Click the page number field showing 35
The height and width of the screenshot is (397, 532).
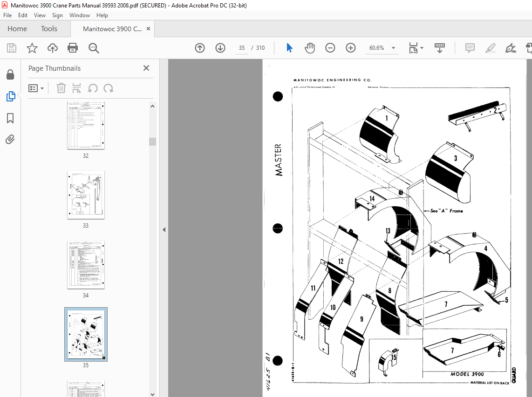pos(242,48)
